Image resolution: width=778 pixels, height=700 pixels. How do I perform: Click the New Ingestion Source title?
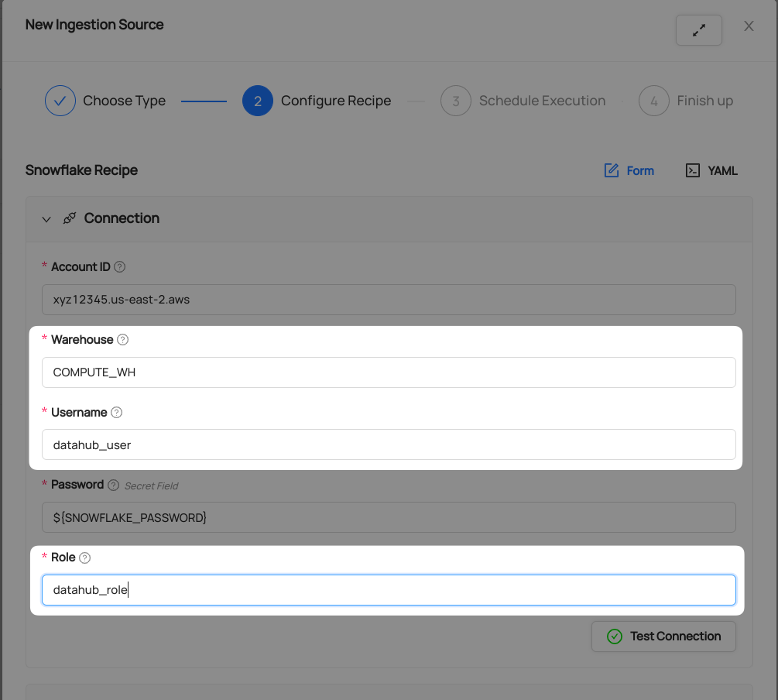point(94,24)
